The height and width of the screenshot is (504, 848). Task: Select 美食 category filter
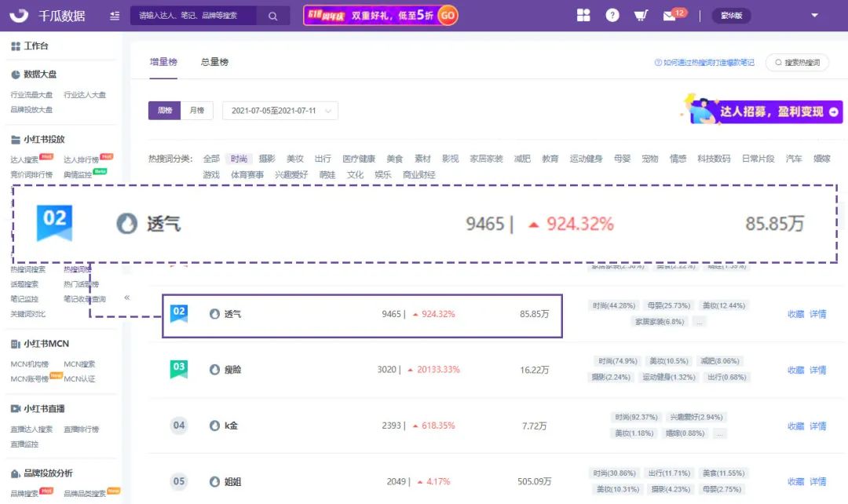point(395,159)
